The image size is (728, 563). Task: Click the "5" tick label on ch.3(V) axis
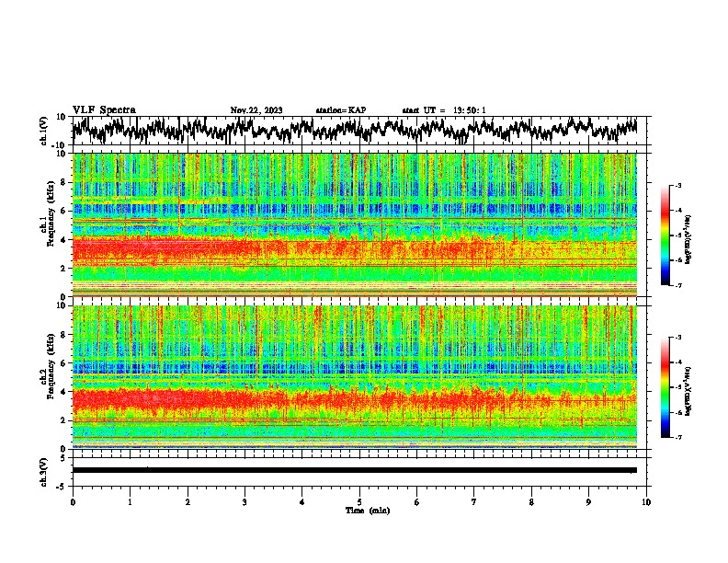coord(64,458)
